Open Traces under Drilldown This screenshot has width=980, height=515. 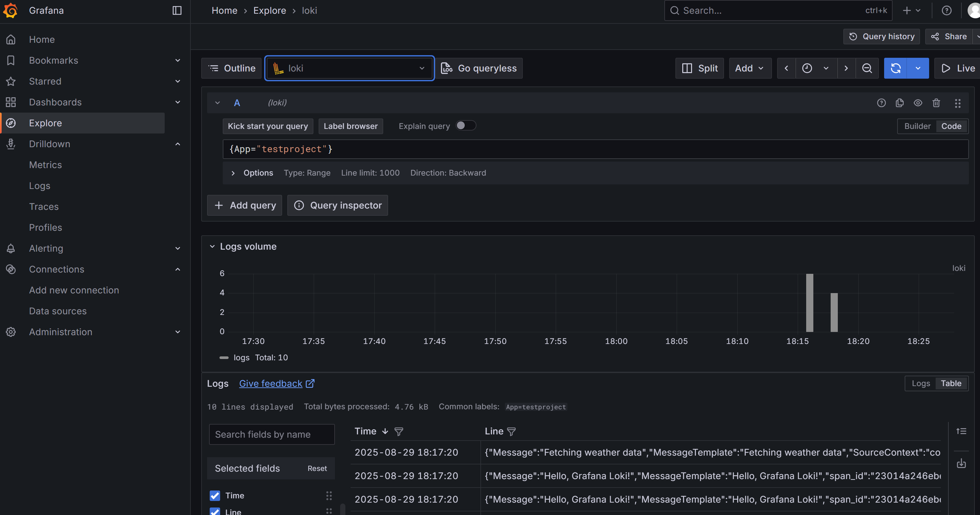(44, 206)
